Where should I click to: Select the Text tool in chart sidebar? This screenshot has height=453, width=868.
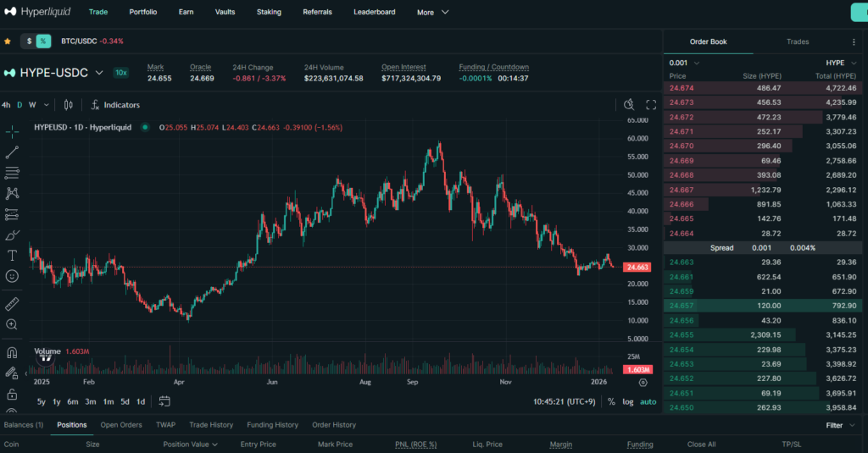tap(12, 255)
